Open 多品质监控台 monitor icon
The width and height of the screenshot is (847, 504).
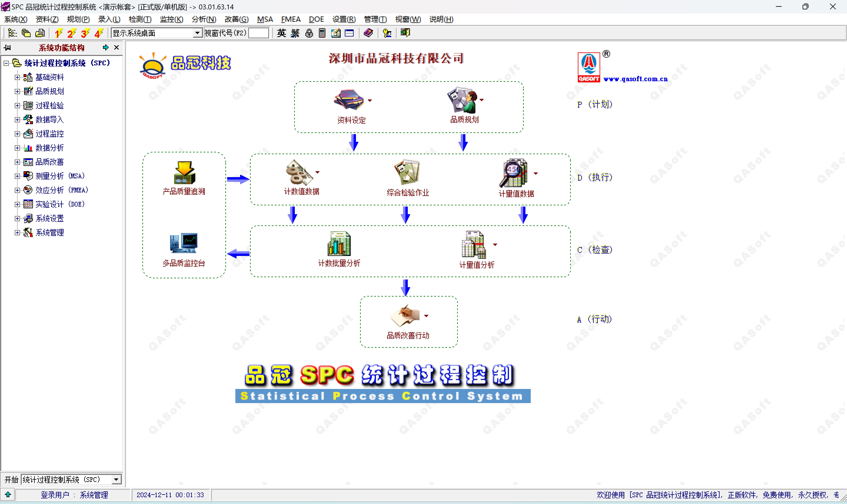pyautogui.click(x=183, y=243)
